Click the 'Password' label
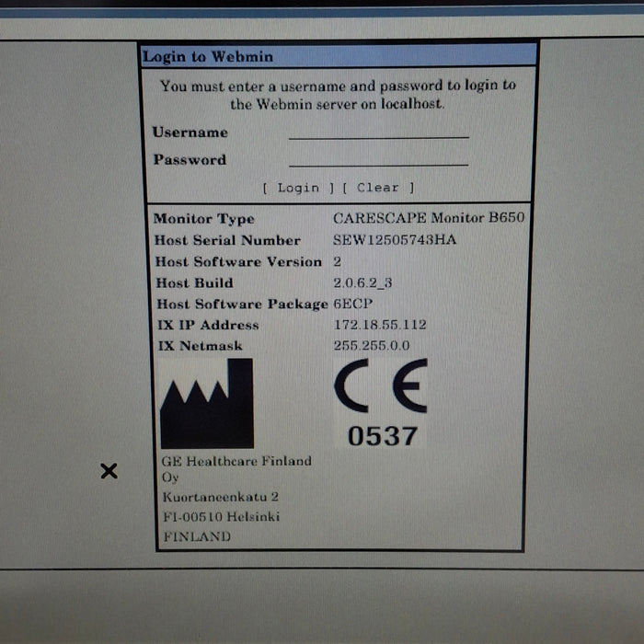Image resolution: width=644 pixels, height=644 pixels. 190,159
